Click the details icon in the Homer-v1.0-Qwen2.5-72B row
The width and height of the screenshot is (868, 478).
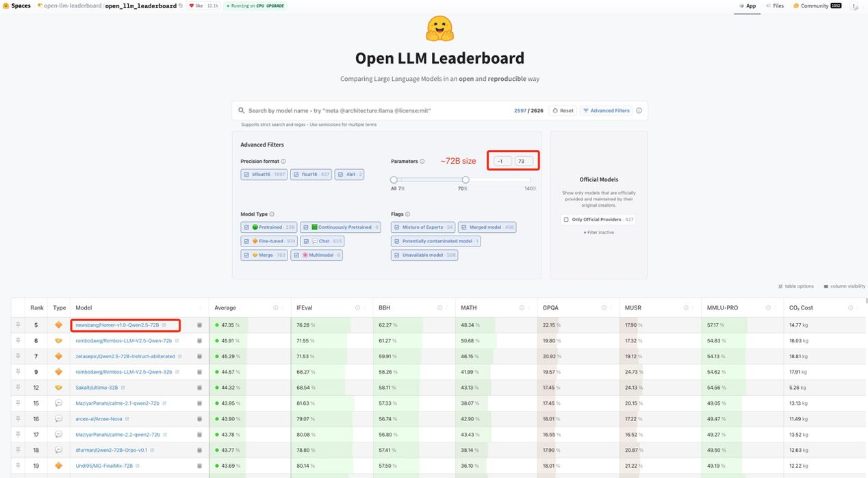[x=200, y=325]
